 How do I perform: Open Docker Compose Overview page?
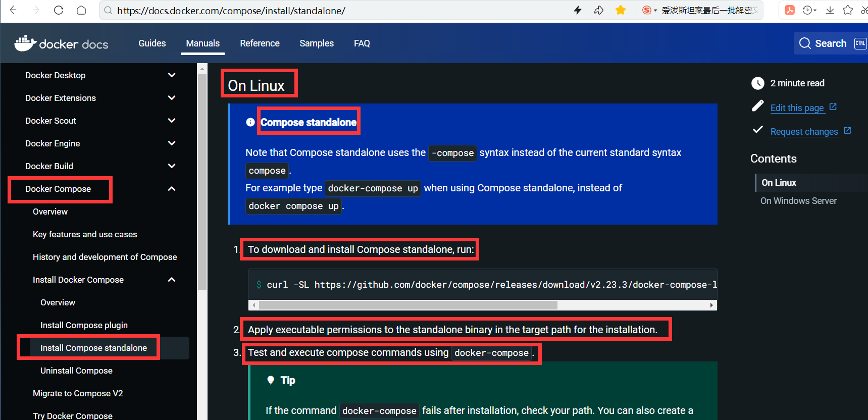[50, 212]
